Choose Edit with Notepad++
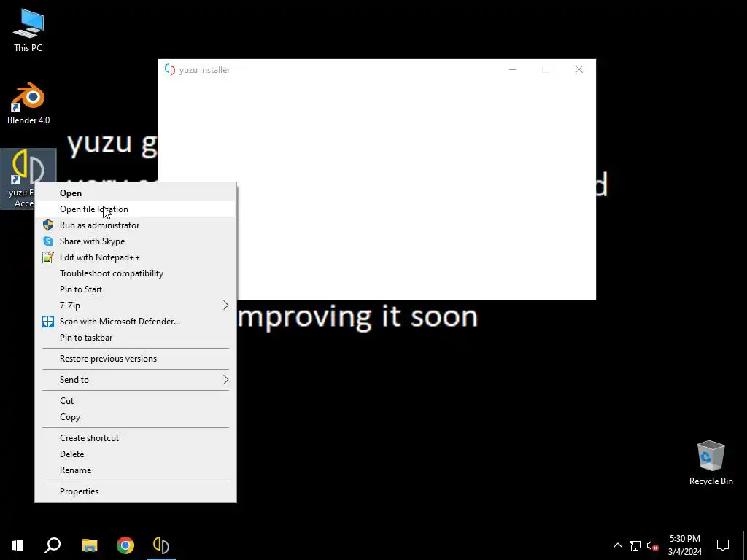Screen dimensions: 747x560 pyautogui.click(x=135, y=257)
